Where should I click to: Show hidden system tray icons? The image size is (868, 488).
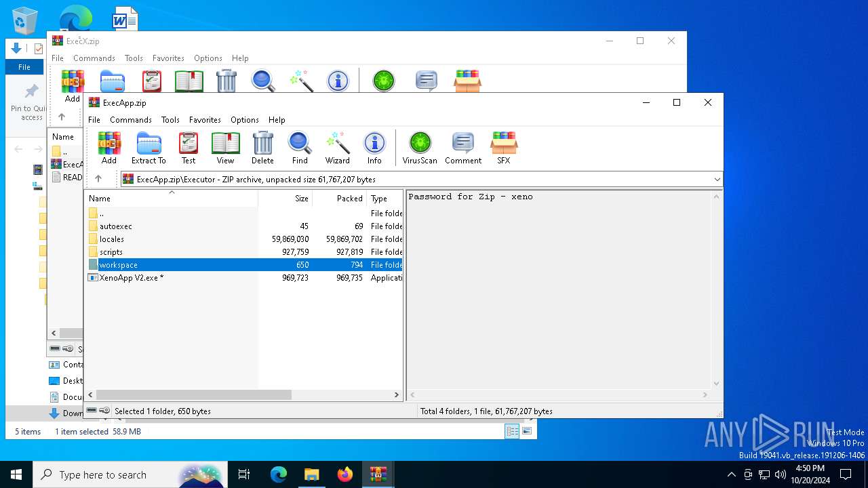(x=731, y=474)
